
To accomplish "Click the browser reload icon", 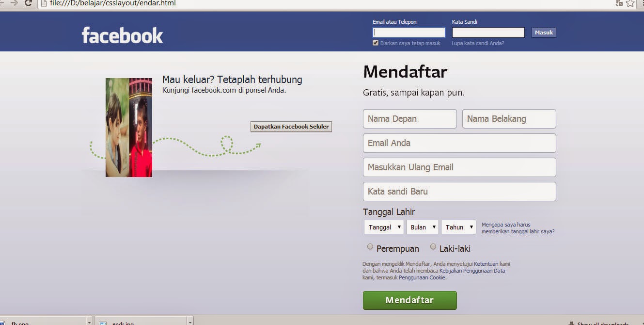I will 28,3.
